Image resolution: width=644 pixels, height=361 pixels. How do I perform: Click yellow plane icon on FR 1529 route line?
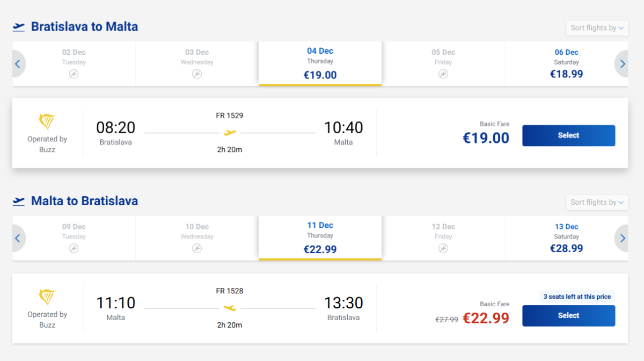click(x=230, y=132)
